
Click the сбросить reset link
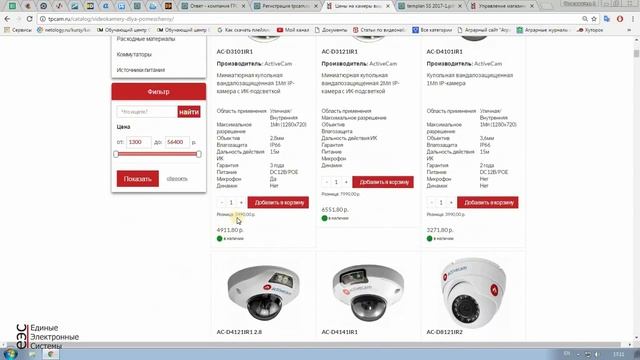tap(177, 179)
